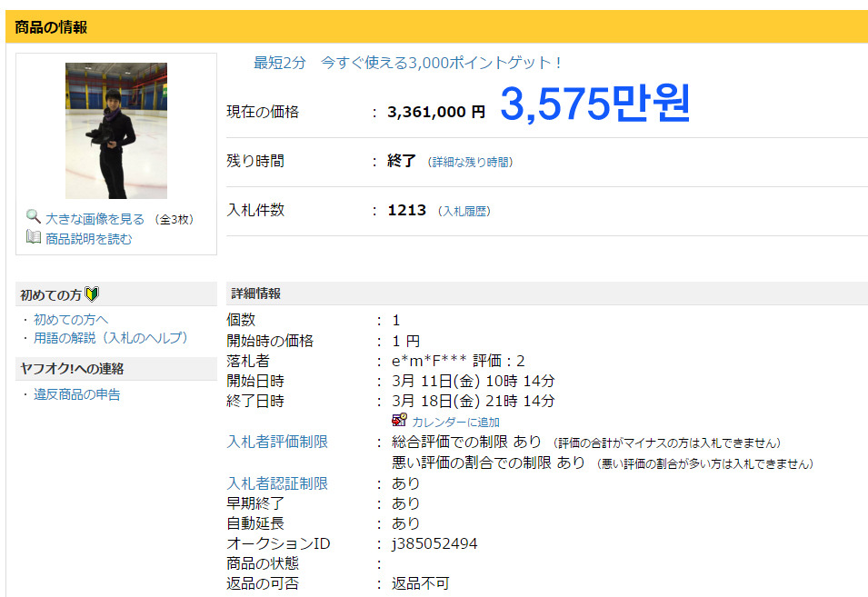
Task: Click the 初めての方 sidebar heading
Action: coord(116,294)
